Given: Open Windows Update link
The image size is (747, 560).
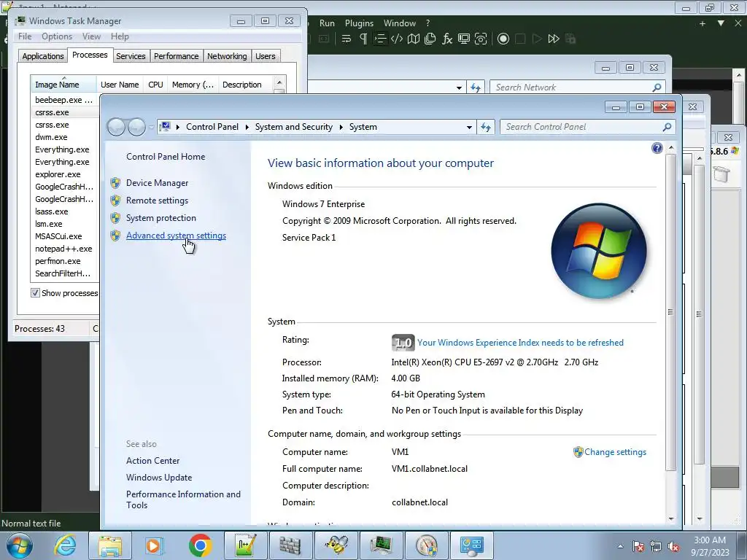Looking at the screenshot, I should [x=159, y=478].
